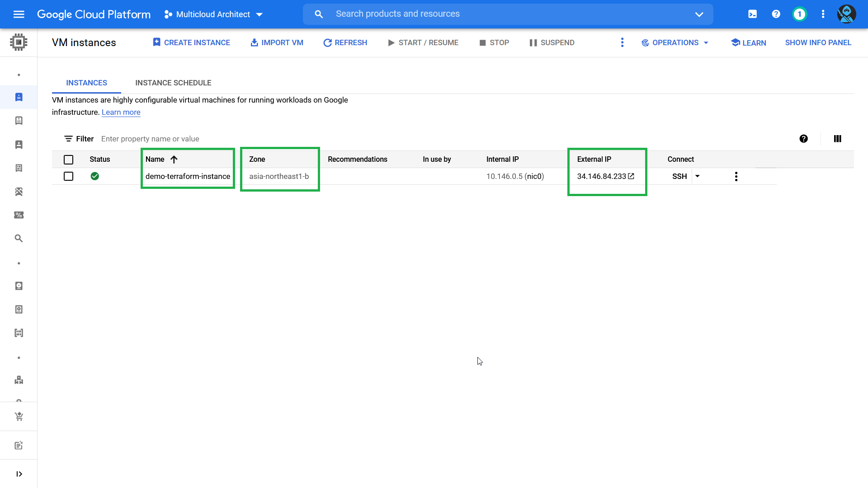Image resolution: width=868 pixels, height=488 pixels.
Task: Open the SSH connection options dropdown
Action: tap(698, 176)
